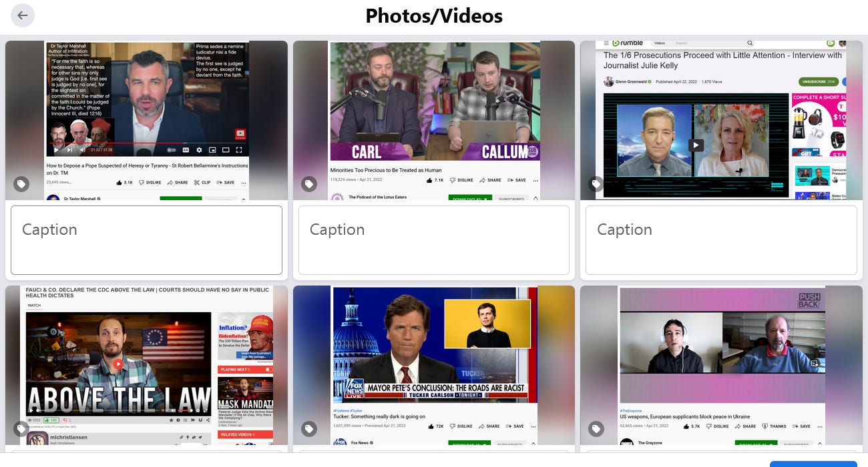Viewport: 868px width, 467px height.
Task: Select the Carl and Callum podcast thumbnail
Action: (434, 120)
